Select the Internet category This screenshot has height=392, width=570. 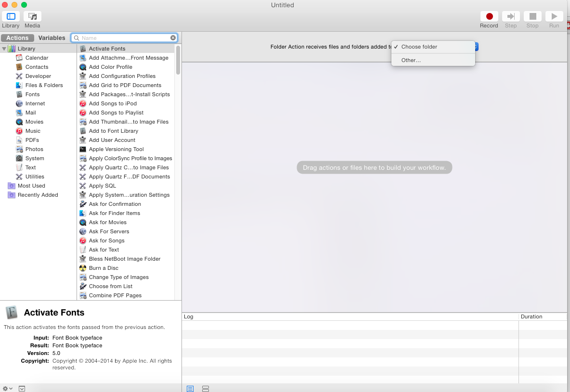tap(35, 103)
